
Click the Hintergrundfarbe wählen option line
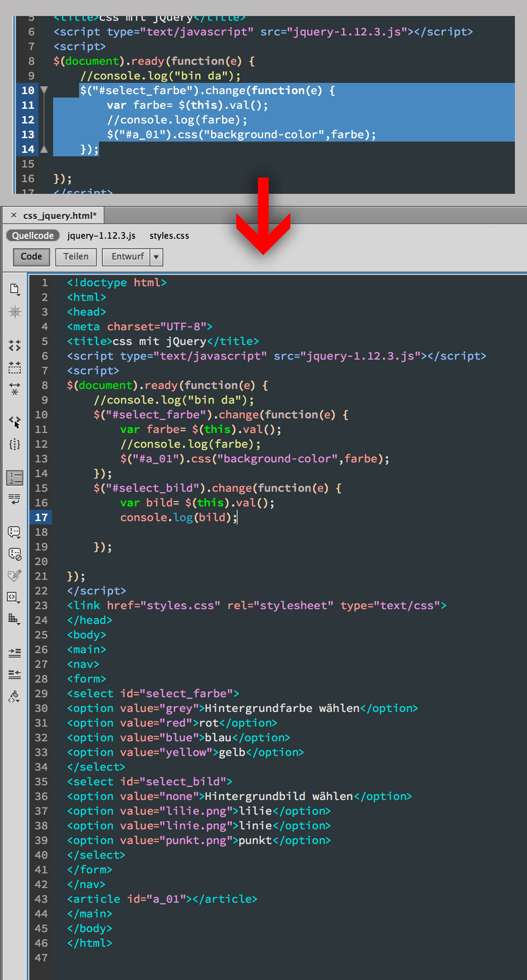(x=242, y=708)
